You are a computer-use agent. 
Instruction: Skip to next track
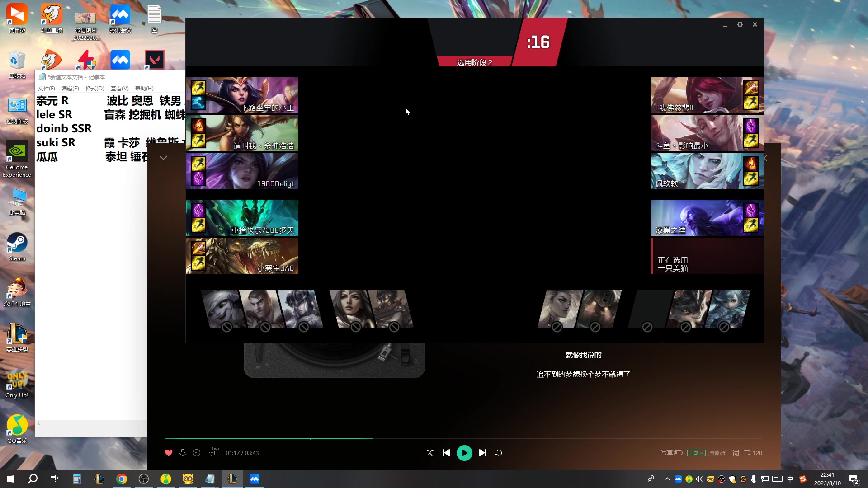click(x=482, y=453)
